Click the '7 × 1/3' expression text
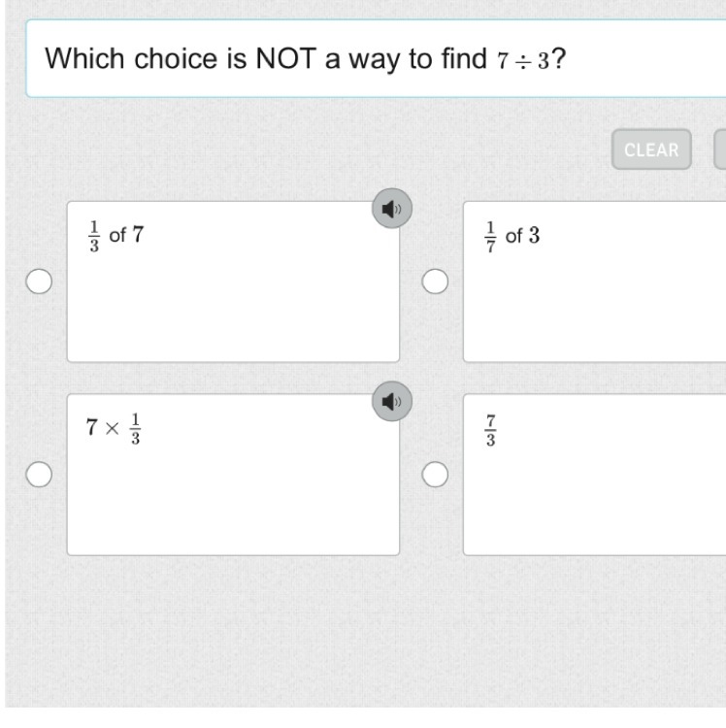The image size is (726, 728). point(114,427)
